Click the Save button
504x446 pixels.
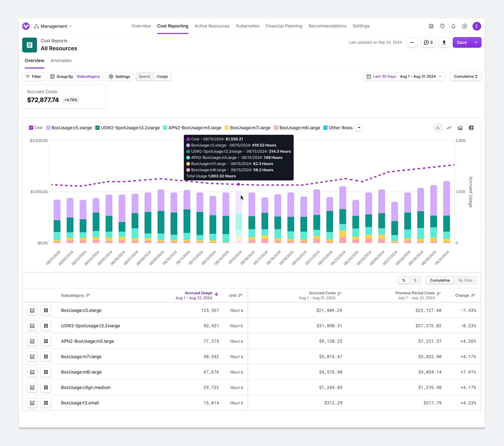coord(462,42)
